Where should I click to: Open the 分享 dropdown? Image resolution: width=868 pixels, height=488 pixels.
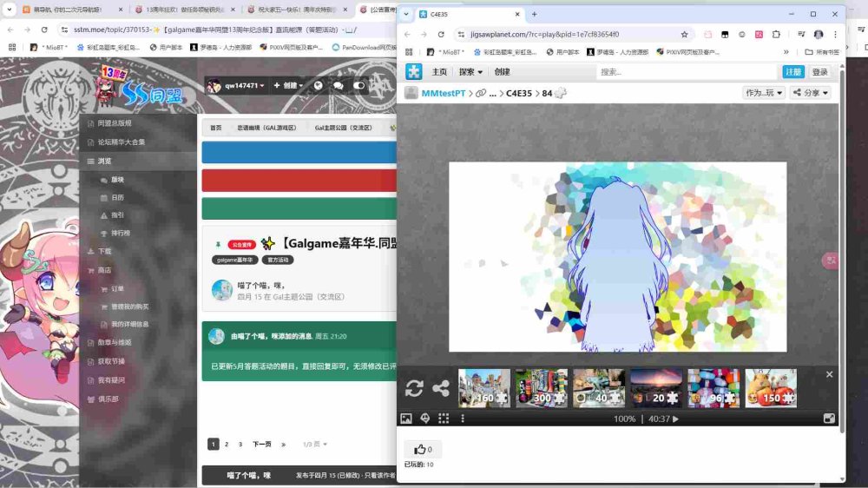coord(811,93)
